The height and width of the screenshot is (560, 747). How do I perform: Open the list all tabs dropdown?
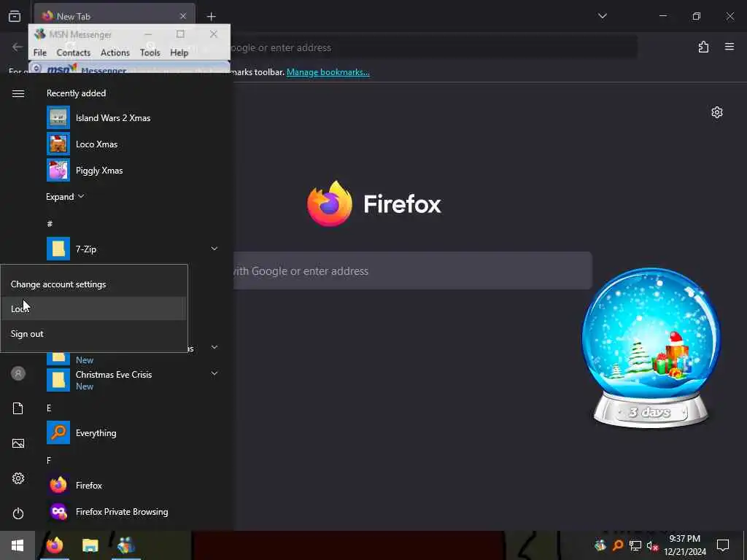coord(602,16)
